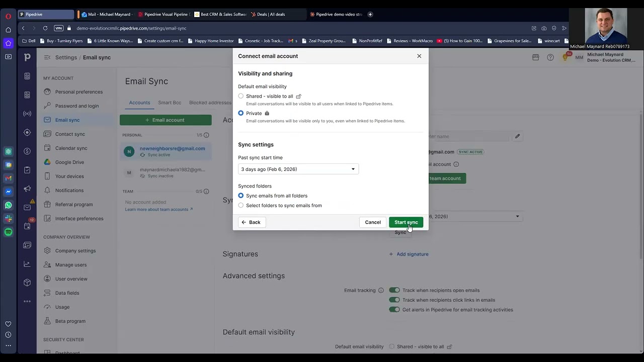Open the Marketplace store icon in header

(x=536, y=57)
